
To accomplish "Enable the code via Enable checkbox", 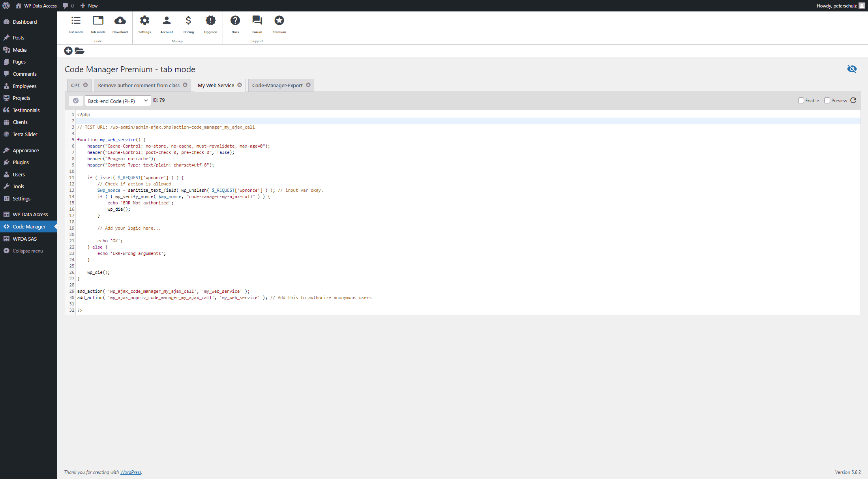I will pyautogui.click(x=801, y=101).
